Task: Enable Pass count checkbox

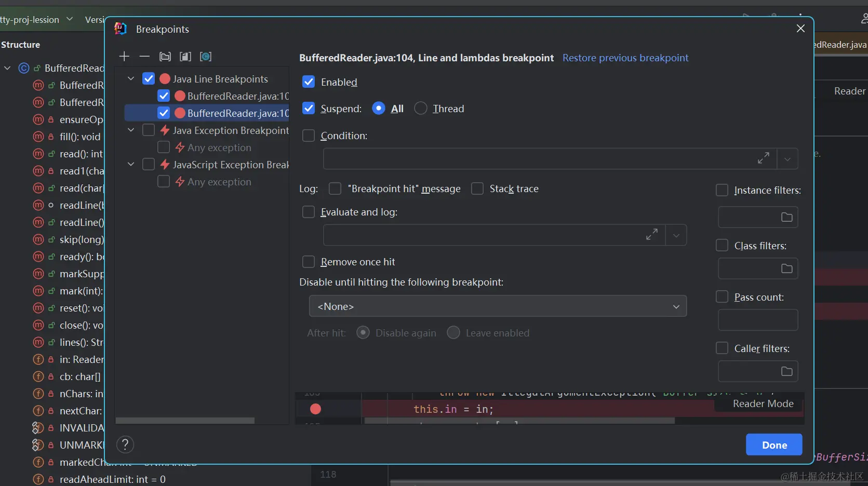Action: point(722,296)
